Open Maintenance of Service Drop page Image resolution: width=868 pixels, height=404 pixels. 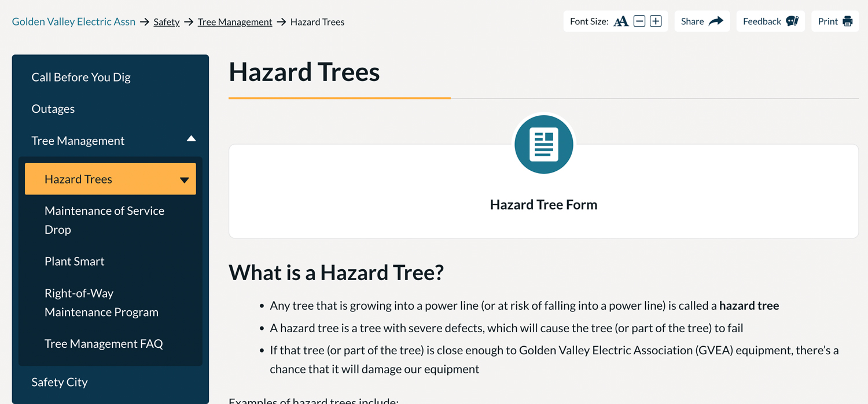point(104,220)
